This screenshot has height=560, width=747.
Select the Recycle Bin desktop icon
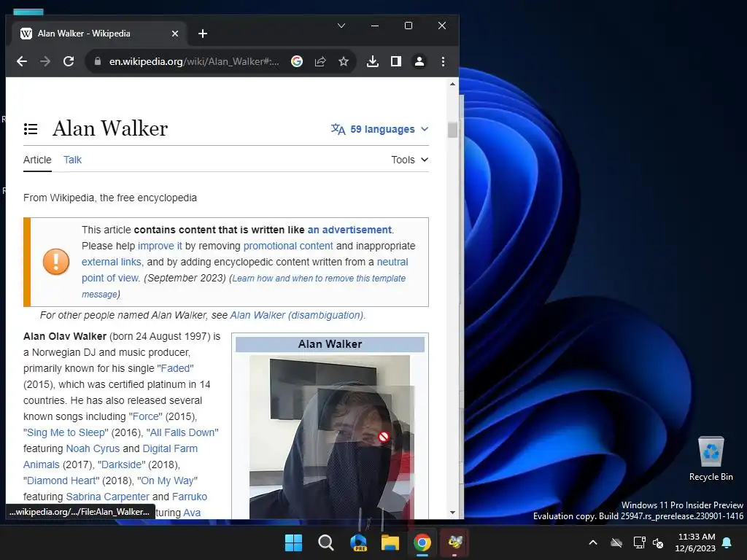(711, 459)
